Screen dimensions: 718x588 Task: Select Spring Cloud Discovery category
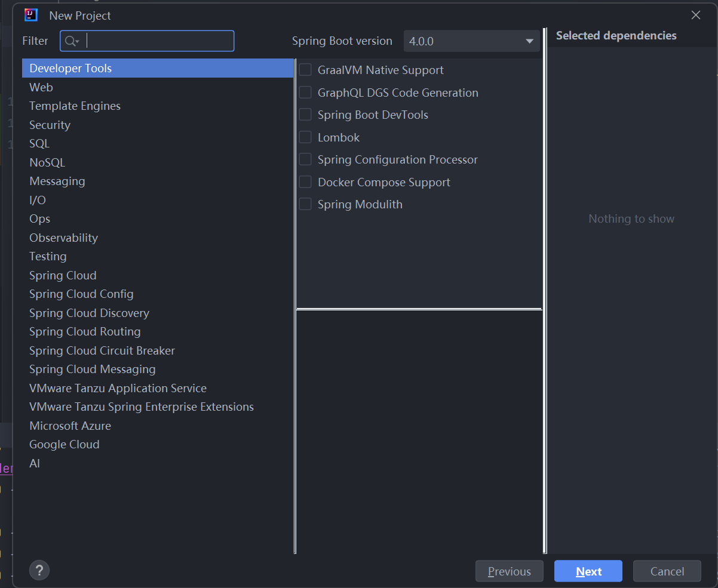pos(158,313)
